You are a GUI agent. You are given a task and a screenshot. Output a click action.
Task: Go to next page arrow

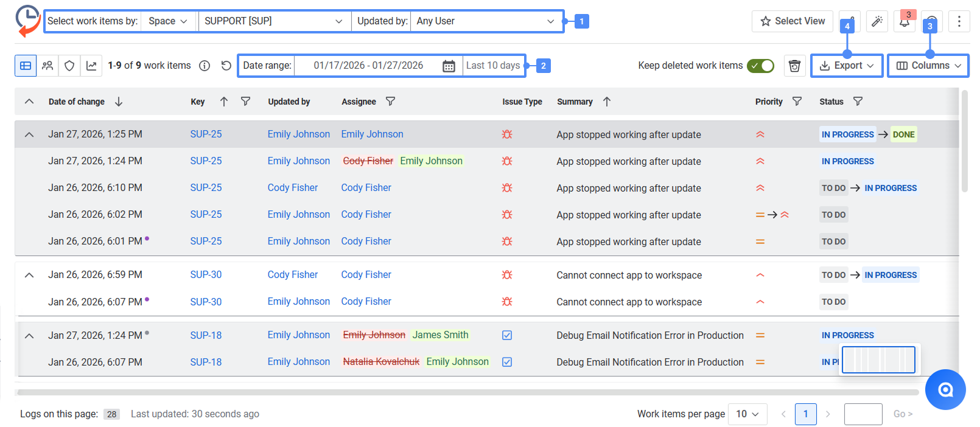click(828, 414)
